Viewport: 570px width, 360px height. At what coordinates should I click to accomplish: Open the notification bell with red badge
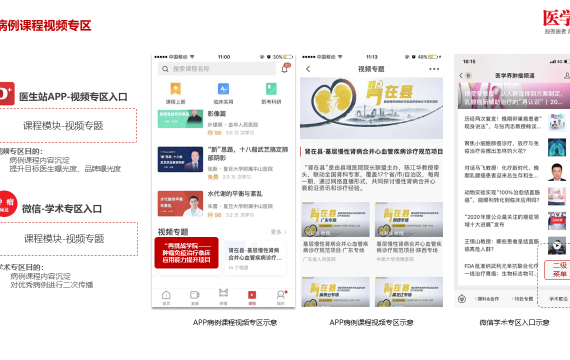285,68
